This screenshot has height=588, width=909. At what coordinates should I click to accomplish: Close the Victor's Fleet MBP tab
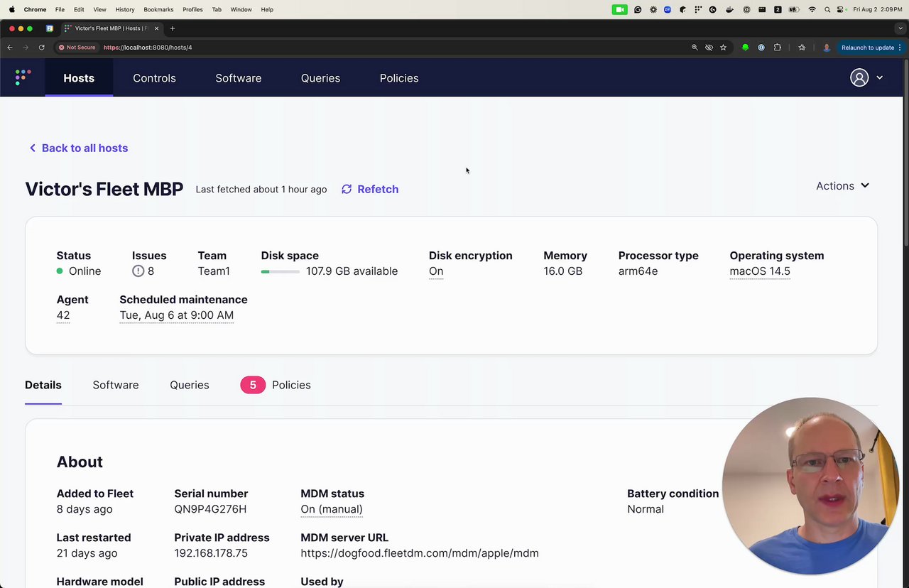click(x=156, y=28)
